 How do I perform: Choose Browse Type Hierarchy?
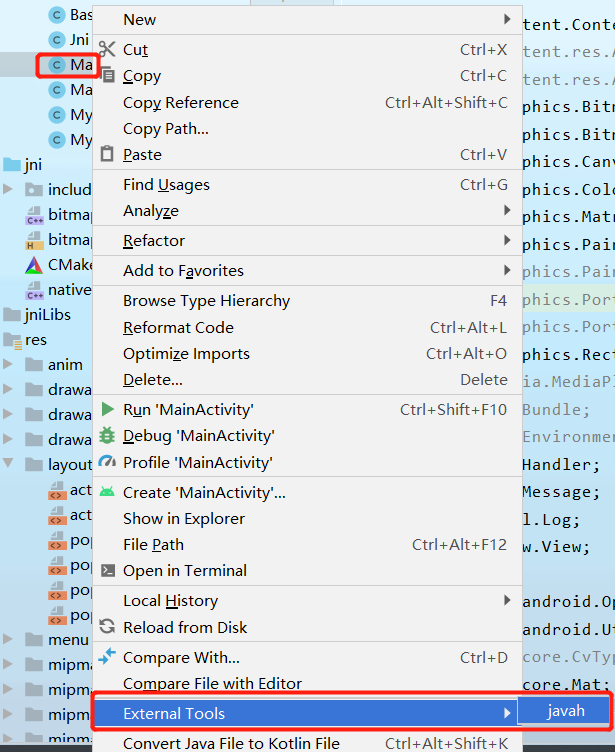pos(307,301)
